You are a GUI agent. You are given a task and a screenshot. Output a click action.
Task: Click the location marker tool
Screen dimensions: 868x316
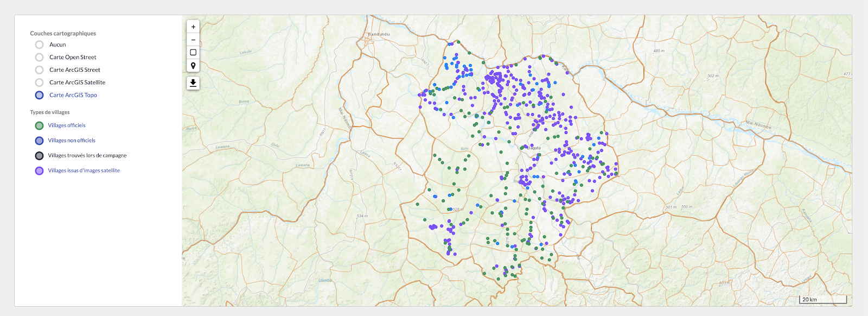tap(193, 66)
